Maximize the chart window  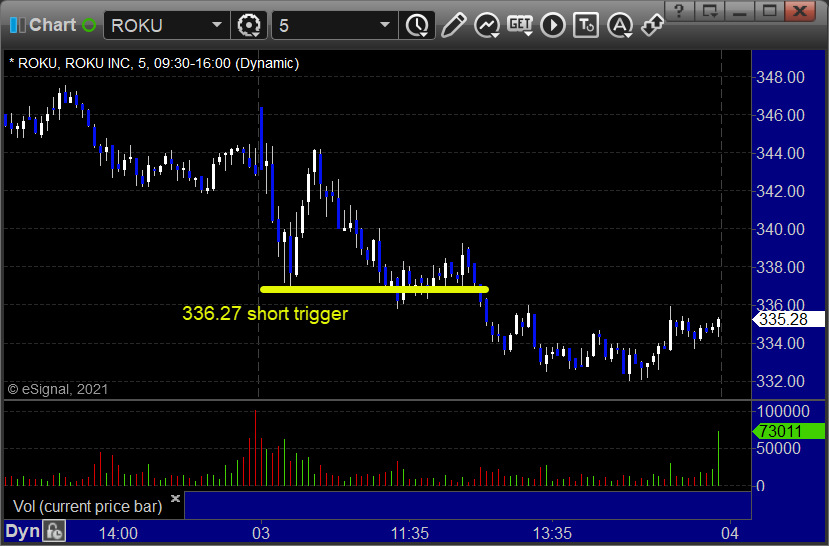point(769,11)
